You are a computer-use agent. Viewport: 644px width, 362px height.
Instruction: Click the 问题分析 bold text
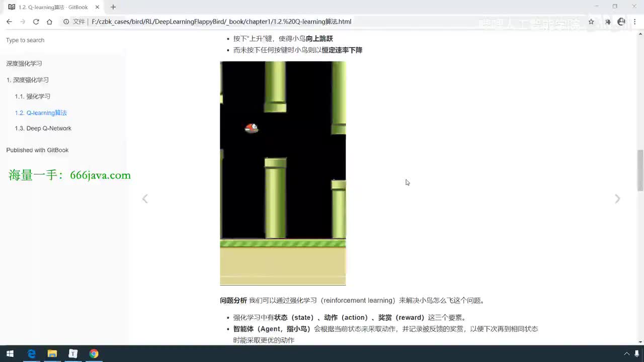[x=233, y=300]
